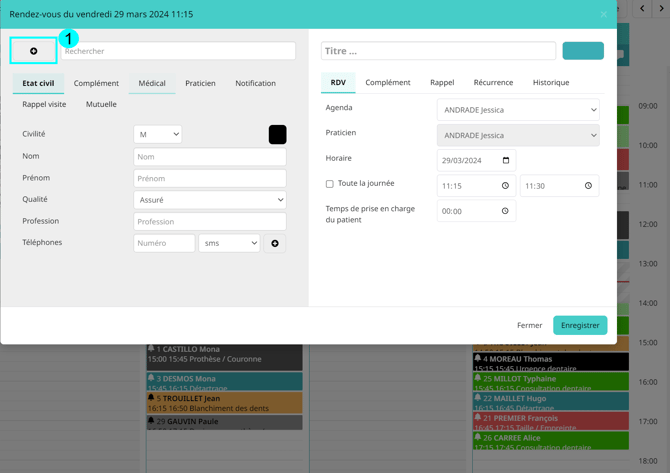Open the calendar picker in the Horaire date field
Image resolution: width=670 pixels, height=473 pixels.
click(x=505, y=160)
